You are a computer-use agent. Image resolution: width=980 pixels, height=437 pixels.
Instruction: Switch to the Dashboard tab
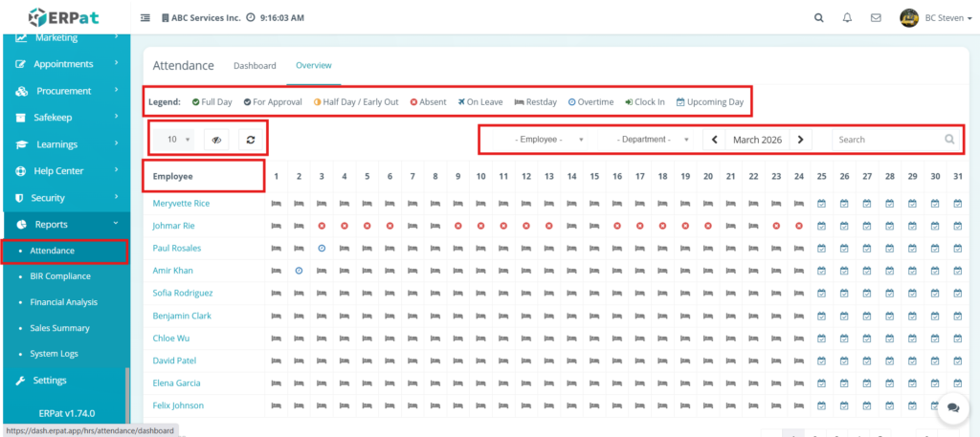[255, 66]
